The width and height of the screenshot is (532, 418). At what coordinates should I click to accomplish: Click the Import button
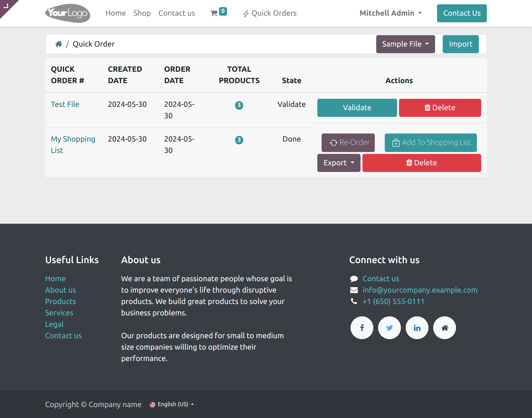460,44
